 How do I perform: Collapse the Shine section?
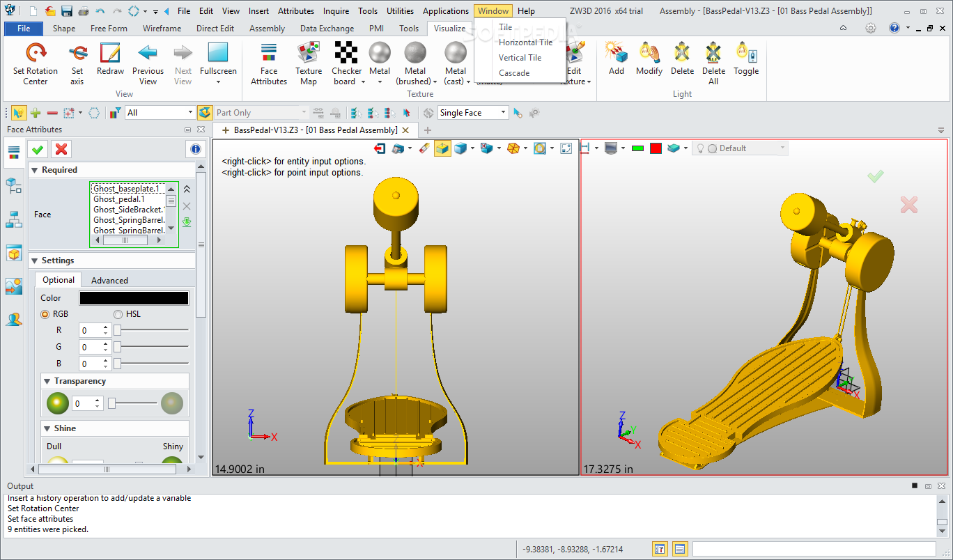click(x=47, y=428)
